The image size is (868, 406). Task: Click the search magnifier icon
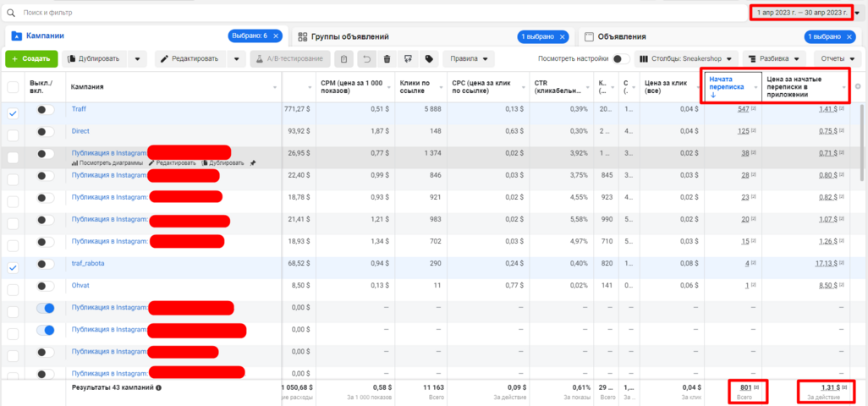[x=11, y=14]
